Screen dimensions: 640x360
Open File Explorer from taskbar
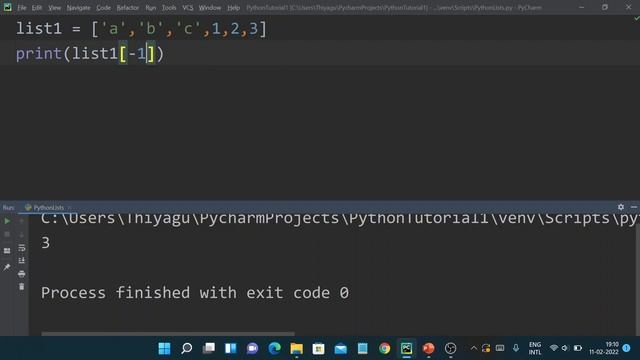coord(297,348)
